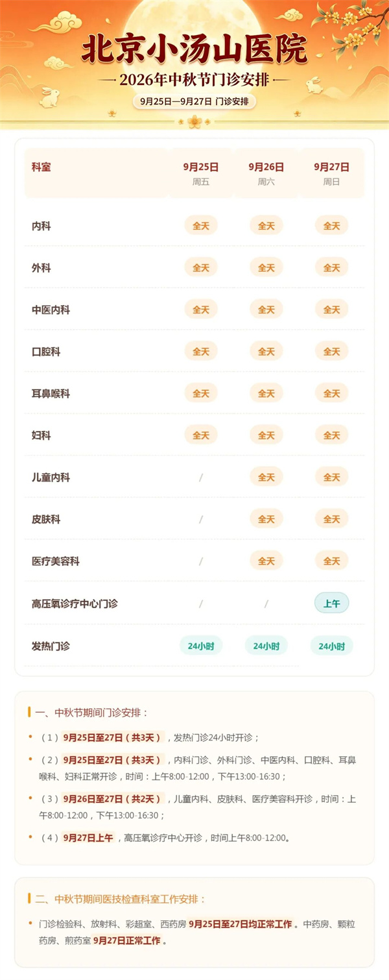Click the 北京小汤山医院 title
The image size is (389, 980).
click(194, 50)
